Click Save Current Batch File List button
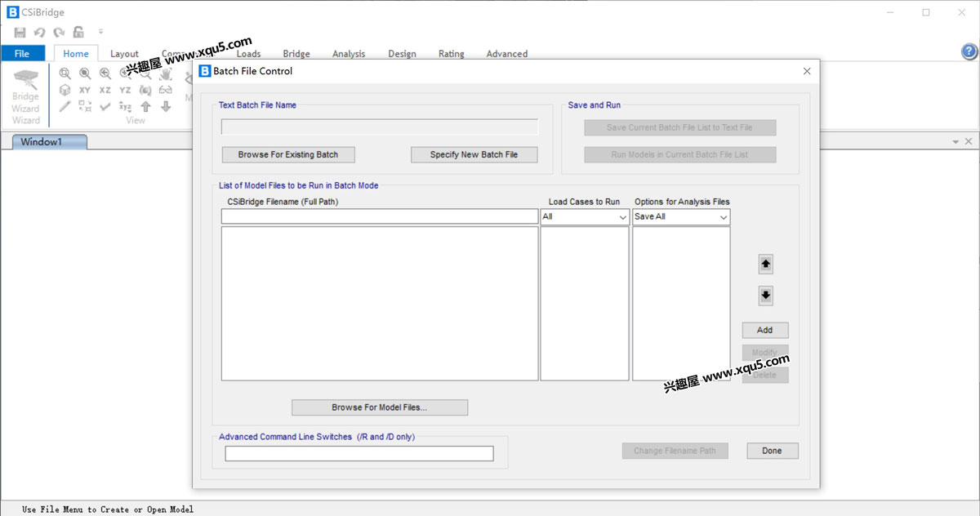 [679, 127]
